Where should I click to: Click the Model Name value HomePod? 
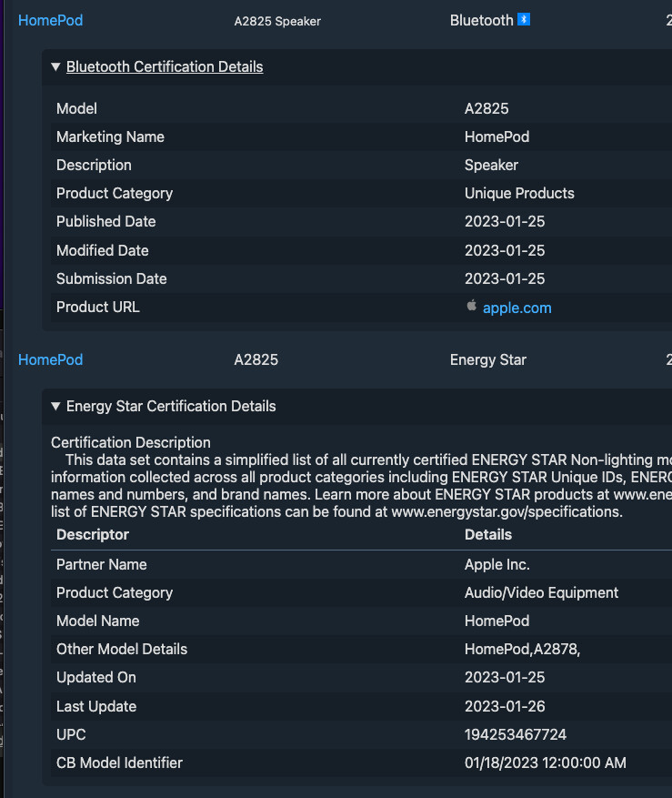(x=497, y=621)
